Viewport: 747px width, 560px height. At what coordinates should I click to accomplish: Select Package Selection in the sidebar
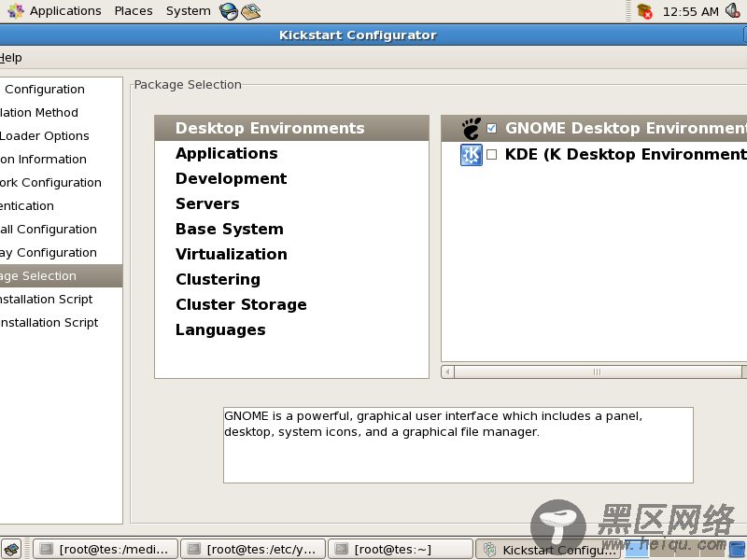[x=61, y=275]
